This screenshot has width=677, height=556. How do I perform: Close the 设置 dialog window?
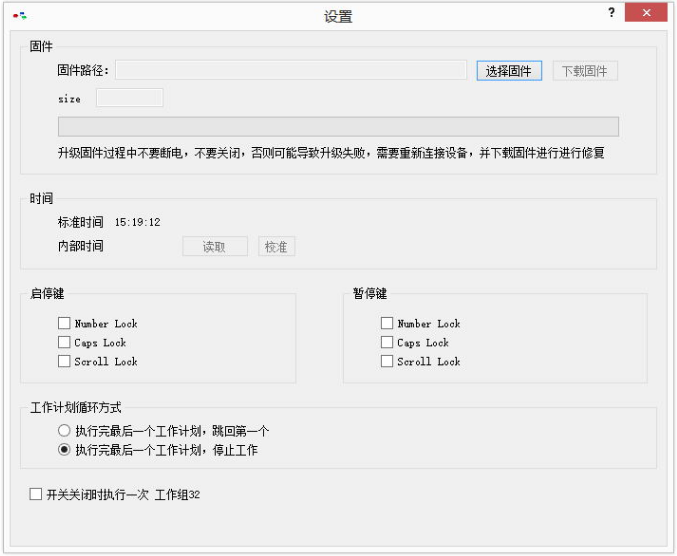tap(646, 13)
